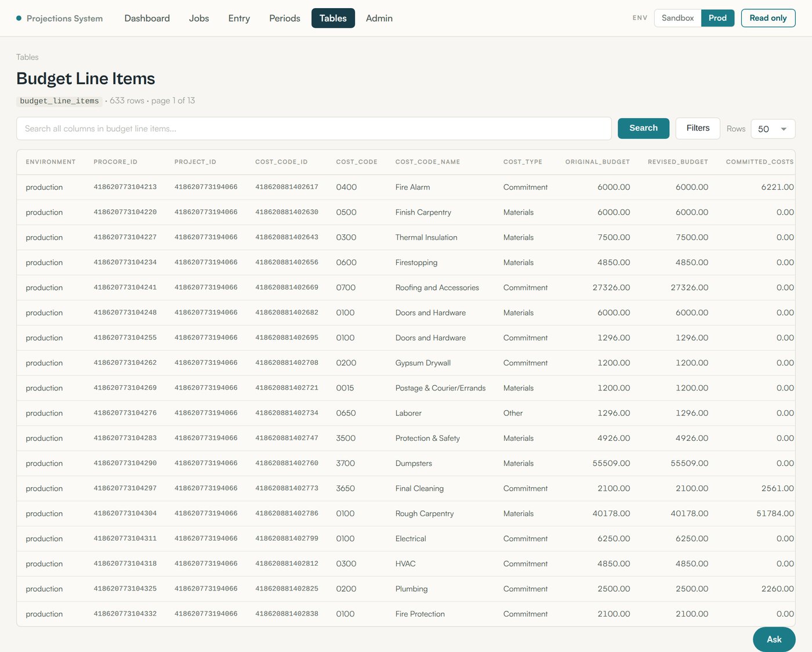Click procore ID 418620773104213
812x652 pixels.
coord(125,187)
